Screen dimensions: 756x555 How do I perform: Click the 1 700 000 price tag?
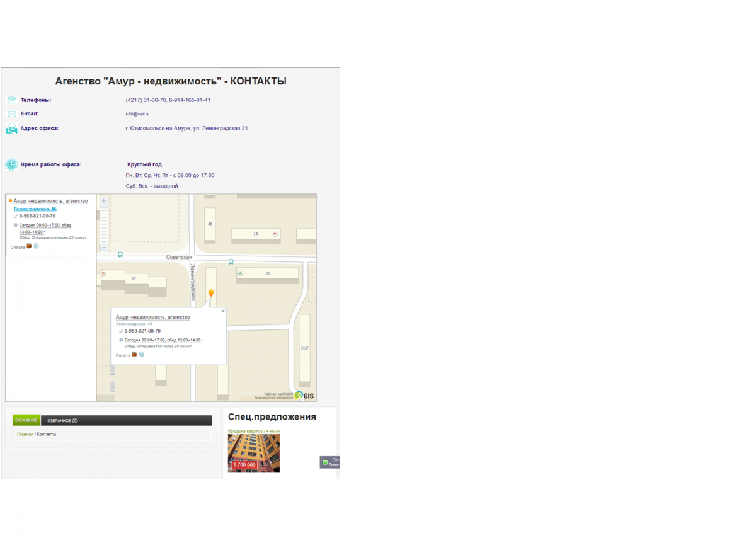point(244,465)
